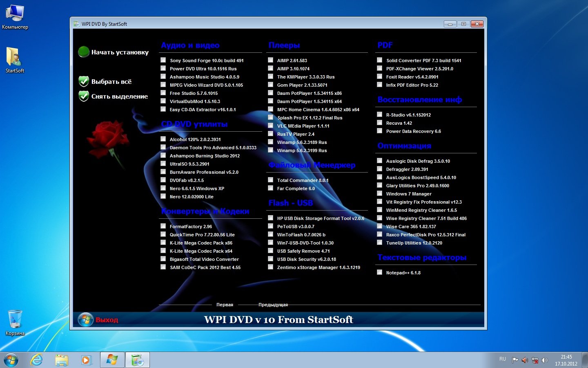This screenshot has height=368, width=588.
Task: Open the volume control in system tray
Action: pos(545,360)
